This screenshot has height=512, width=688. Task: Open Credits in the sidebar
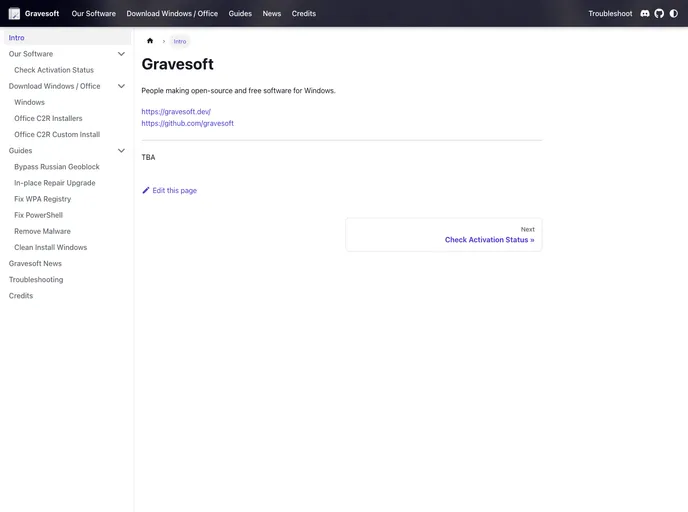point(21,296)
